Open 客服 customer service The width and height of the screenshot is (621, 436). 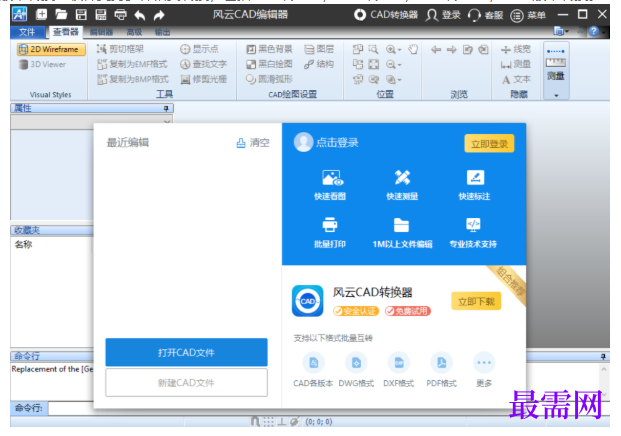pyautogui.click(x=486, y=15)
